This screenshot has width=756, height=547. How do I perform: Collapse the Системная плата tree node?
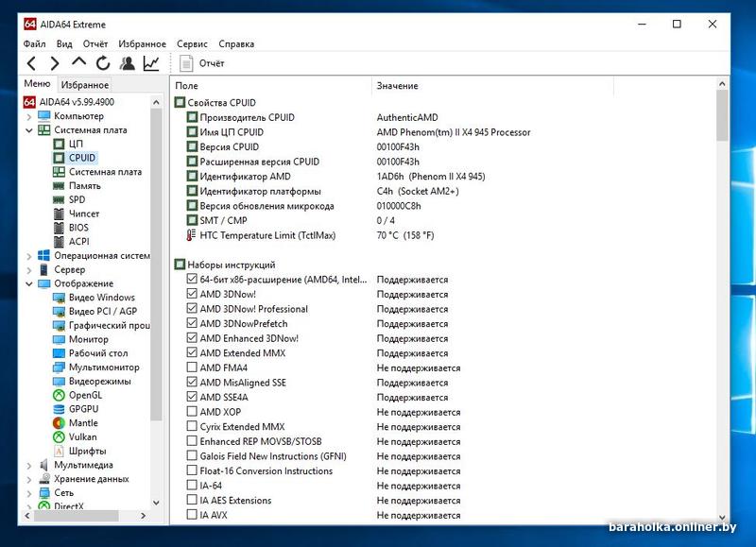click(x=29, y=130)
